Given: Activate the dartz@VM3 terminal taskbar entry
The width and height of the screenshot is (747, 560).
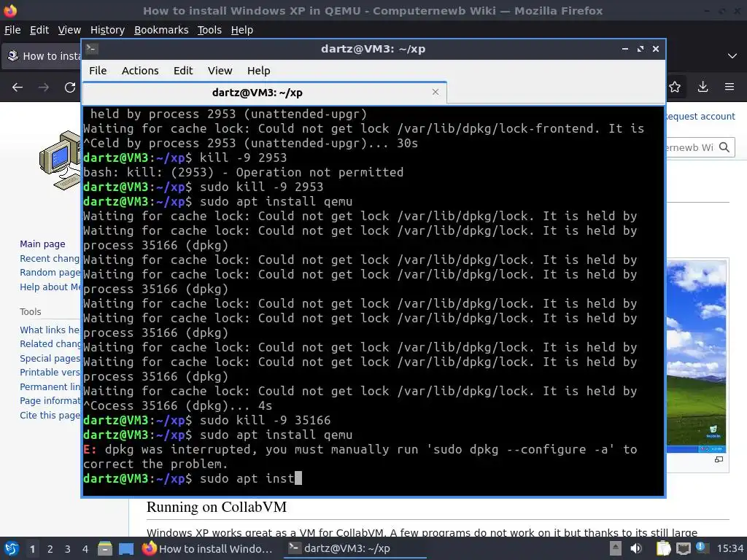Looking at the screenshot, I should click(x=355, y=548).
